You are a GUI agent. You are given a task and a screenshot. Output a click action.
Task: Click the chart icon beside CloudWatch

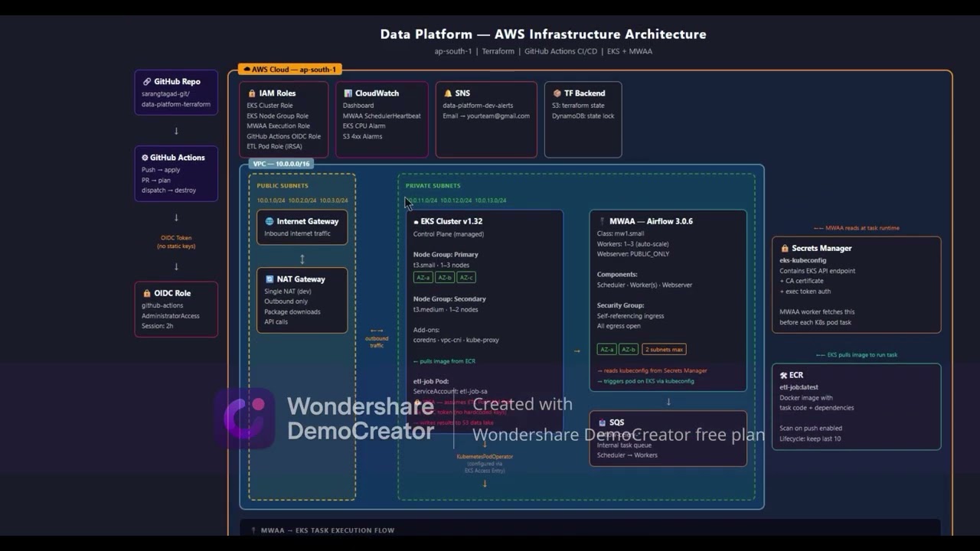pyautogui.click(x=348, y=93)
